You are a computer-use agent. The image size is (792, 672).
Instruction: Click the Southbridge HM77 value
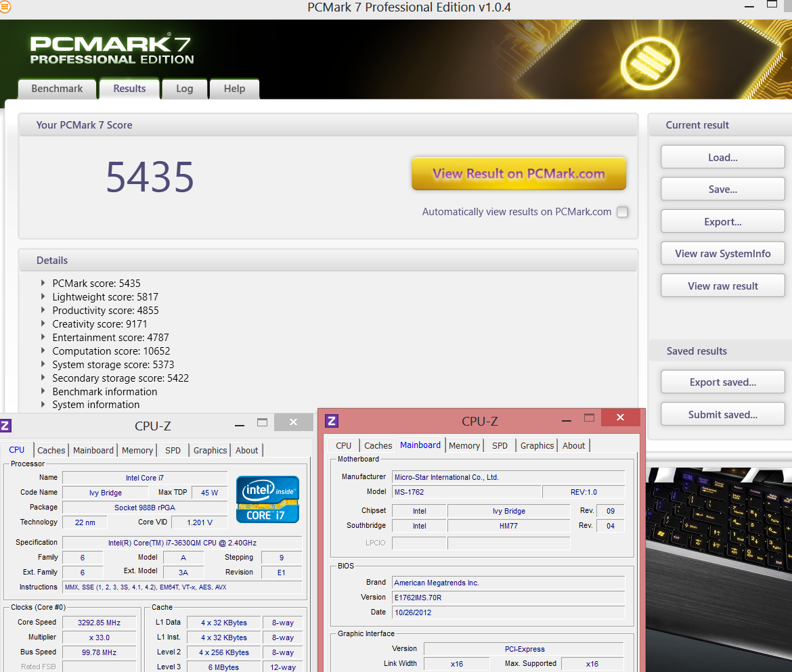click(x=508, y=526)
